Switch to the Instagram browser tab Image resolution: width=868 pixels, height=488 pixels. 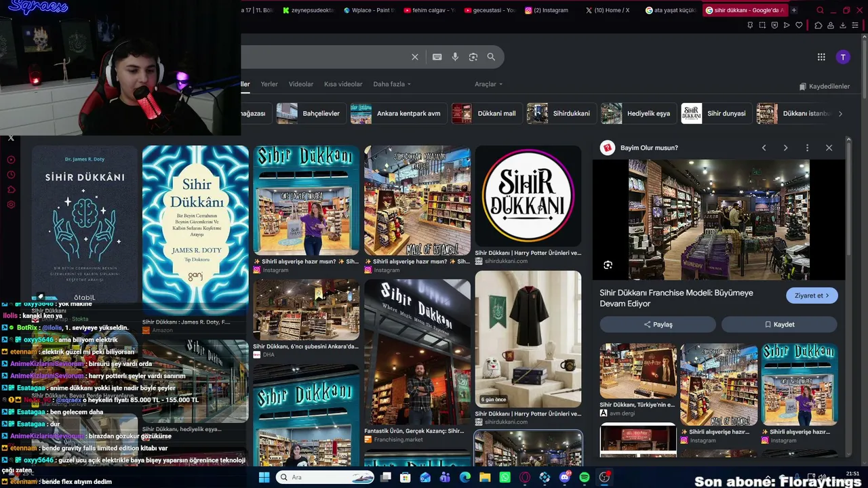click(548, 10)
